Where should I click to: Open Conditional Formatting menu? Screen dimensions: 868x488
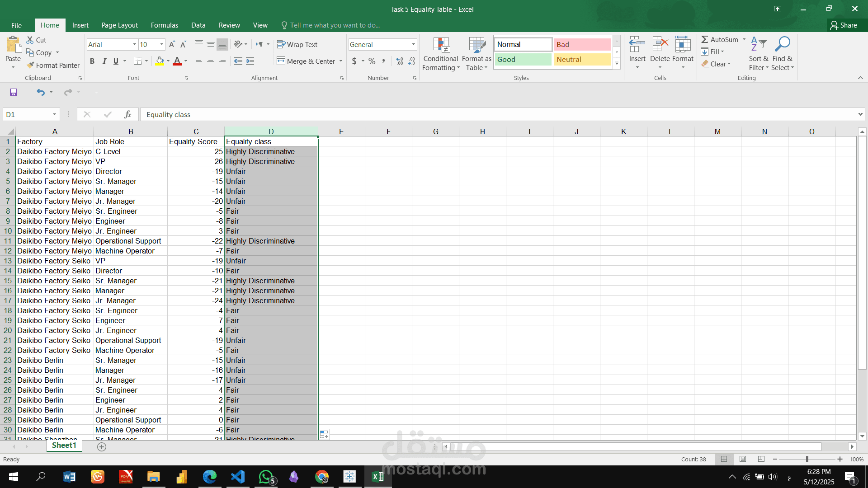[441, 54]
